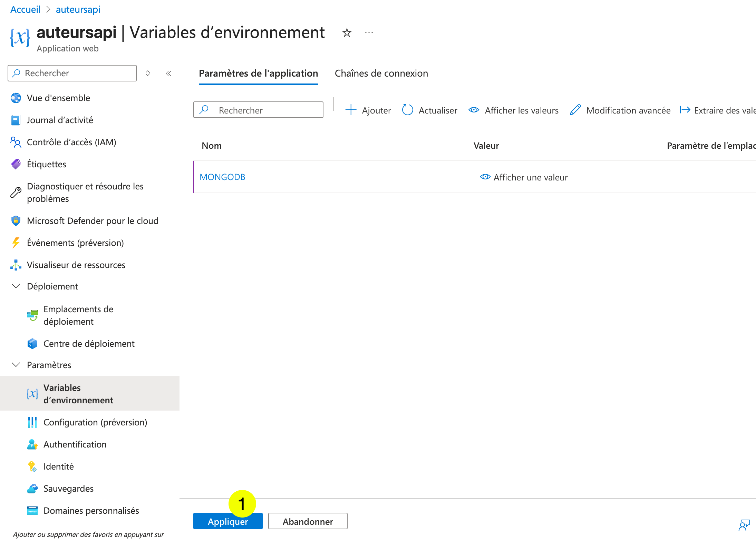Screen dimensions: 756x541
Task: Reveal the MONGODB value with the eye toggle
Action: [x=485, y=177]
